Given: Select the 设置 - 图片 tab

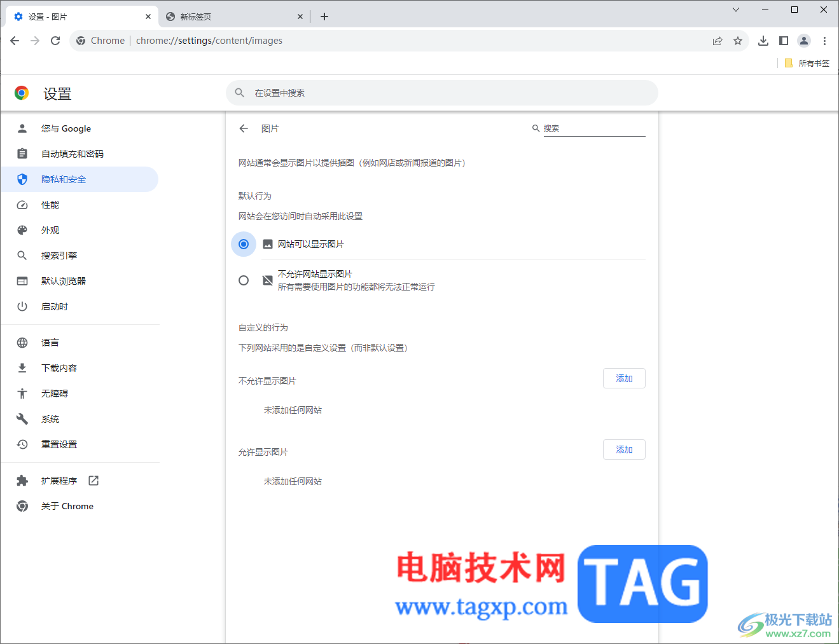Looking at the screenshot, I should click(82, 17).
